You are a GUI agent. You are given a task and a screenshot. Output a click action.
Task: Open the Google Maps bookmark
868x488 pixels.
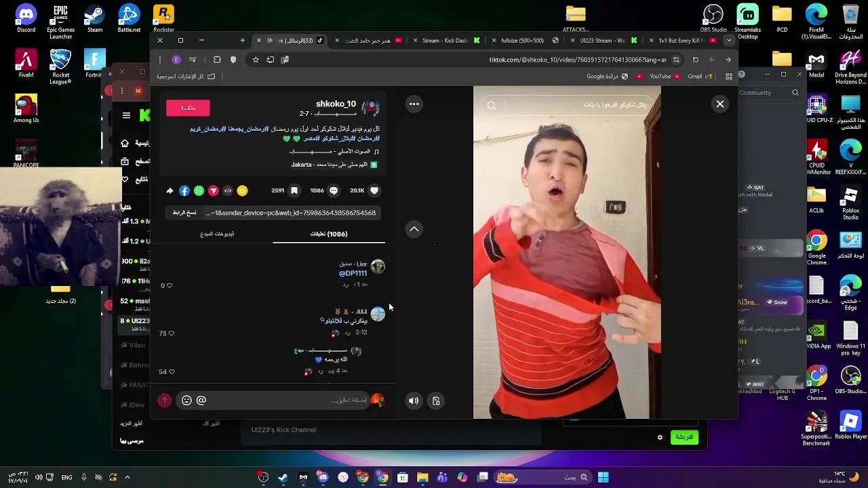coord(606,77)
